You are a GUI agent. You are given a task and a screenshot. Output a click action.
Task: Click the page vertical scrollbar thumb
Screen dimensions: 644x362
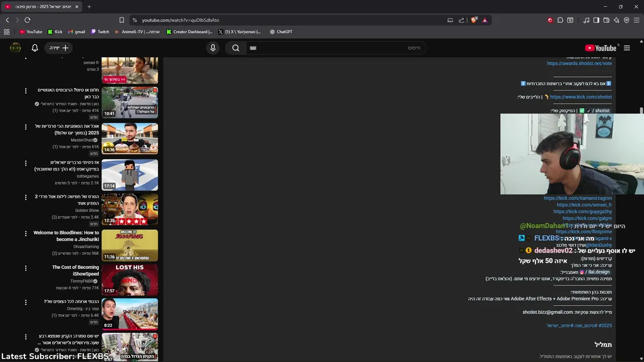(641, 111)
